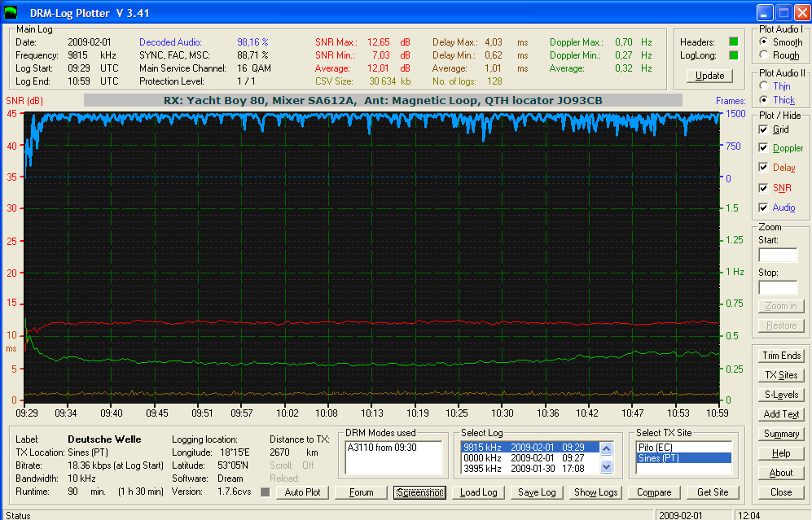Select the Pifo (EC) TX site

click(683, 448)
